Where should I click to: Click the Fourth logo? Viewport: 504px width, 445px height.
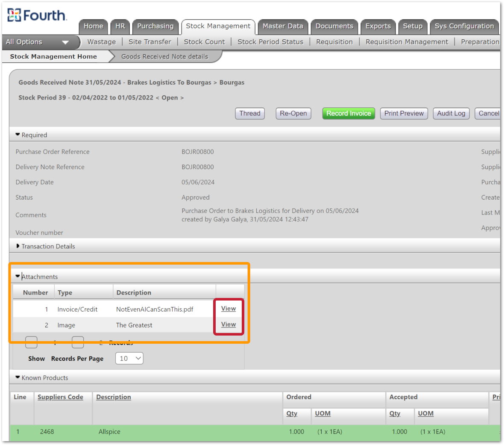click(37, 15)
